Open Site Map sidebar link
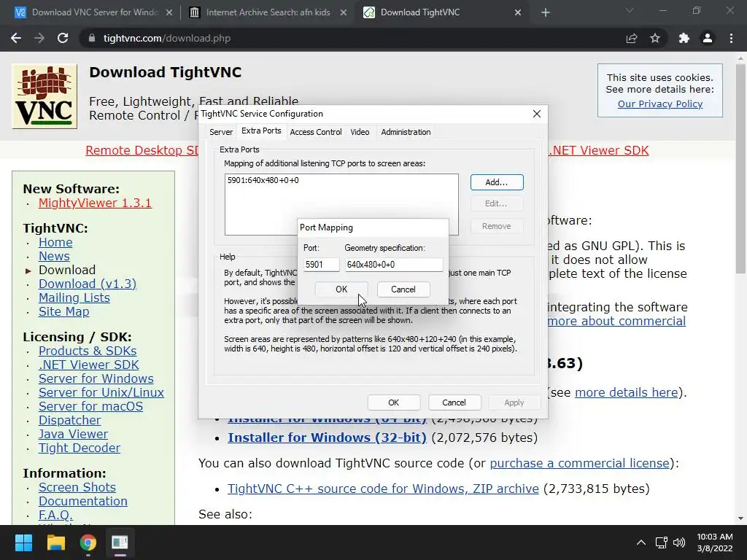The width and height of the screenshot is (747, 560). pos(64,311)
